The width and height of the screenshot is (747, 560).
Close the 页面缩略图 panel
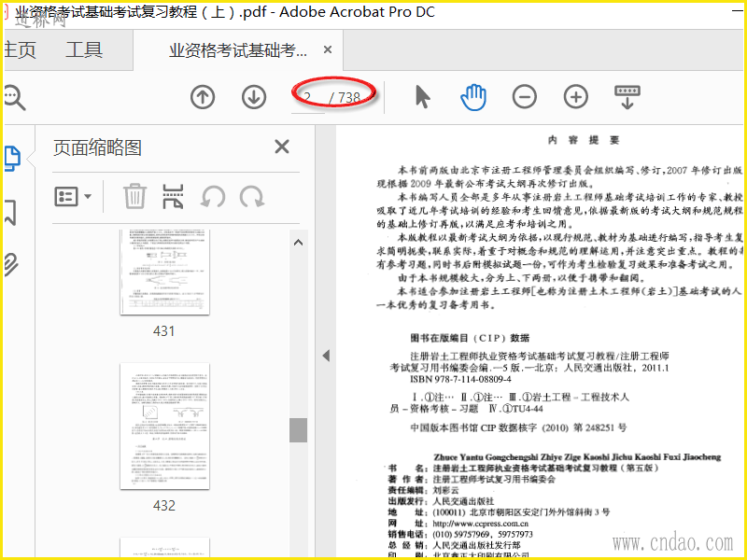coord(282,147)
